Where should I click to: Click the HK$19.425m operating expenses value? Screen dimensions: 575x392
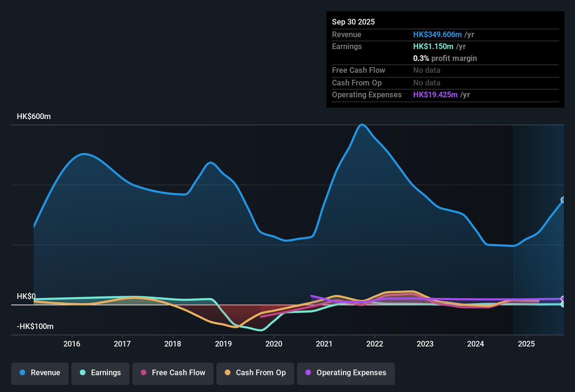click(x=435, y=94)
